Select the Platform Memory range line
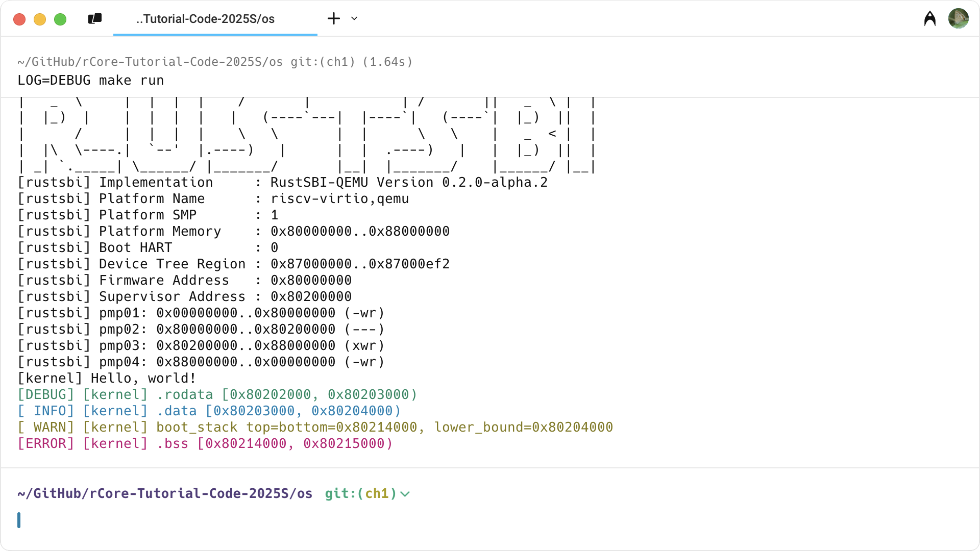The image size is (980, 551). [x=234, y=231]
